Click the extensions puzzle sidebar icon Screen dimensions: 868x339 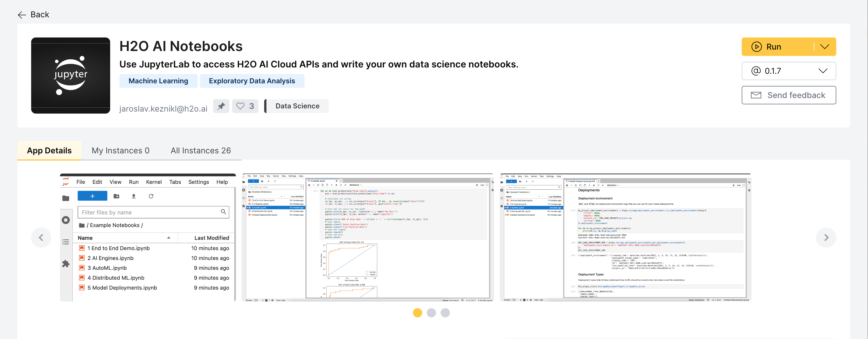[66, 263]
